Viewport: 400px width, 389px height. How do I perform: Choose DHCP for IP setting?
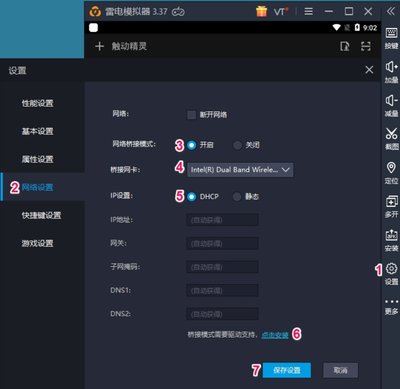click(191, 197)
